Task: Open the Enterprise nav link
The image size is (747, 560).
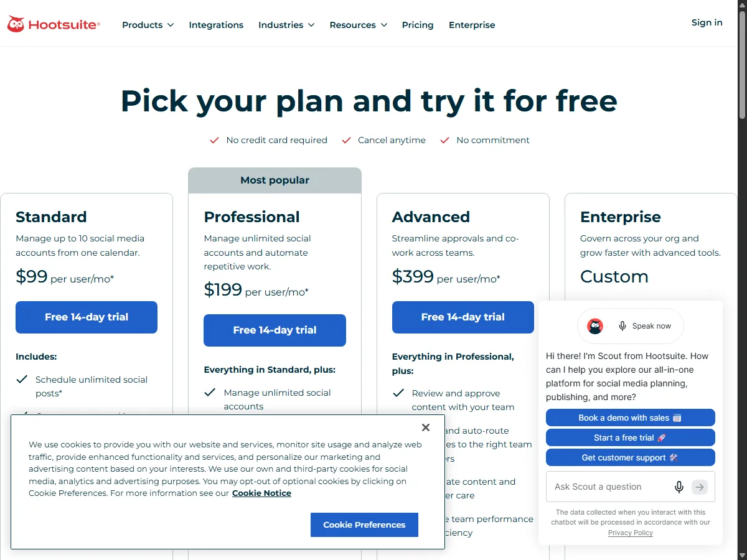Action: tap(472, 25)
